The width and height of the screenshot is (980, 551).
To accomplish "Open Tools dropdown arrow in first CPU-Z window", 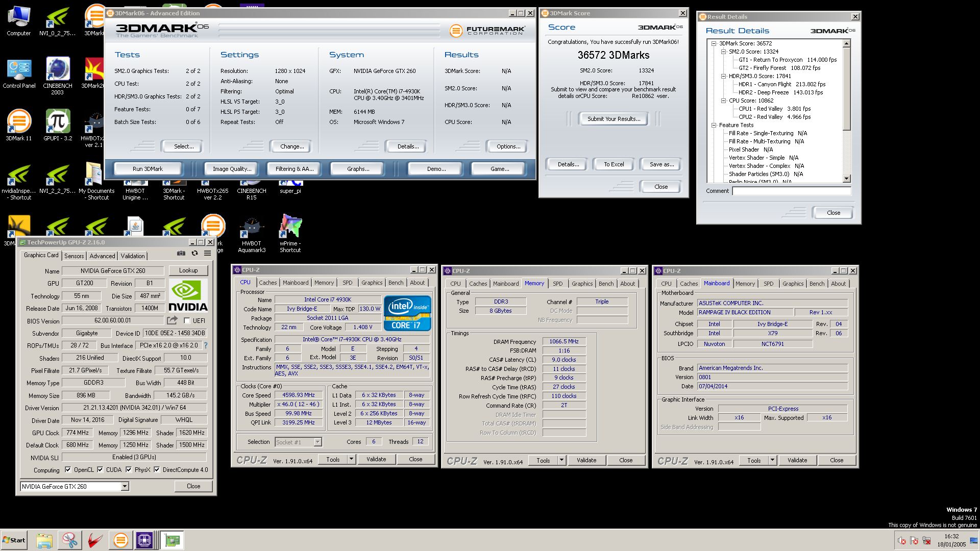I will pos(351,459).
